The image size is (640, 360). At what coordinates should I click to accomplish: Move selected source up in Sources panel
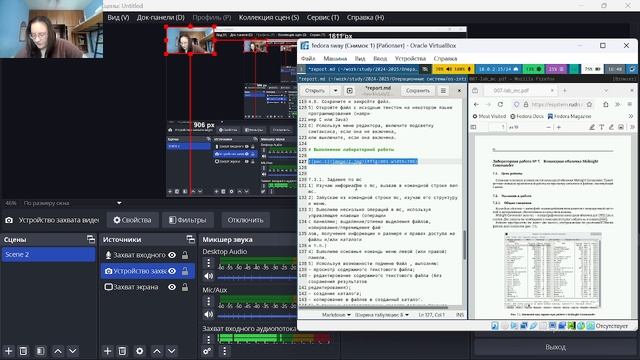(157, 351)
